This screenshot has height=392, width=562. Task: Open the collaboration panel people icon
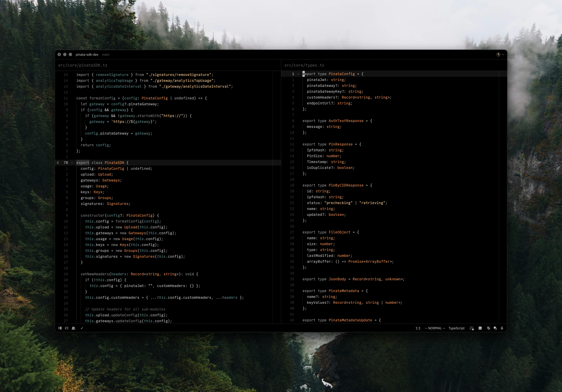click(73, 328)
